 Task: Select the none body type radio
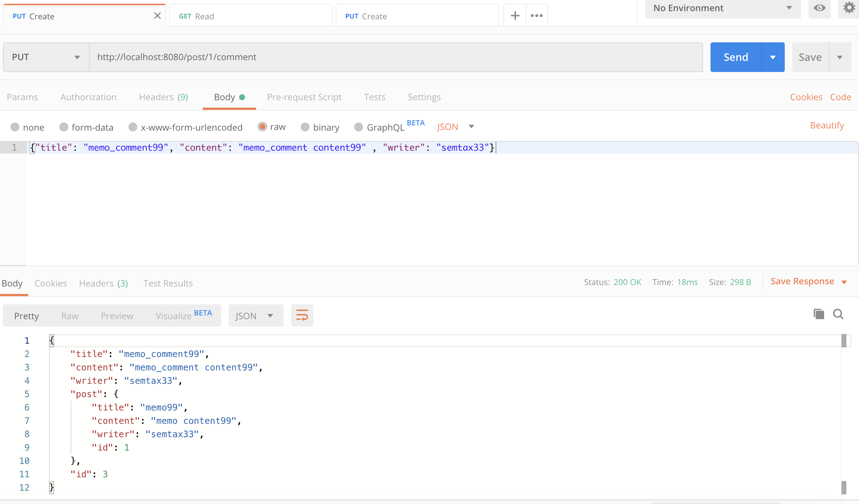tap(15, 127)
